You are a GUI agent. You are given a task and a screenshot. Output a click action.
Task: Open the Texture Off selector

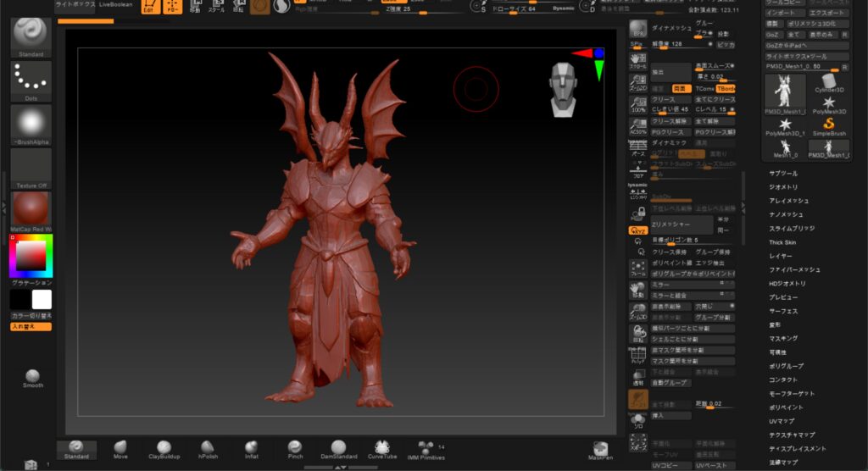point(31,169)
